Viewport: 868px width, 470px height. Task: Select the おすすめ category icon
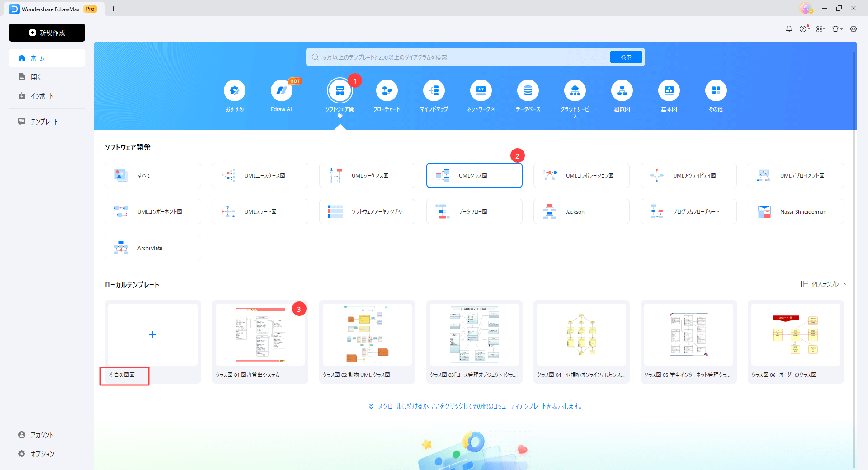[x=235, y=91]
